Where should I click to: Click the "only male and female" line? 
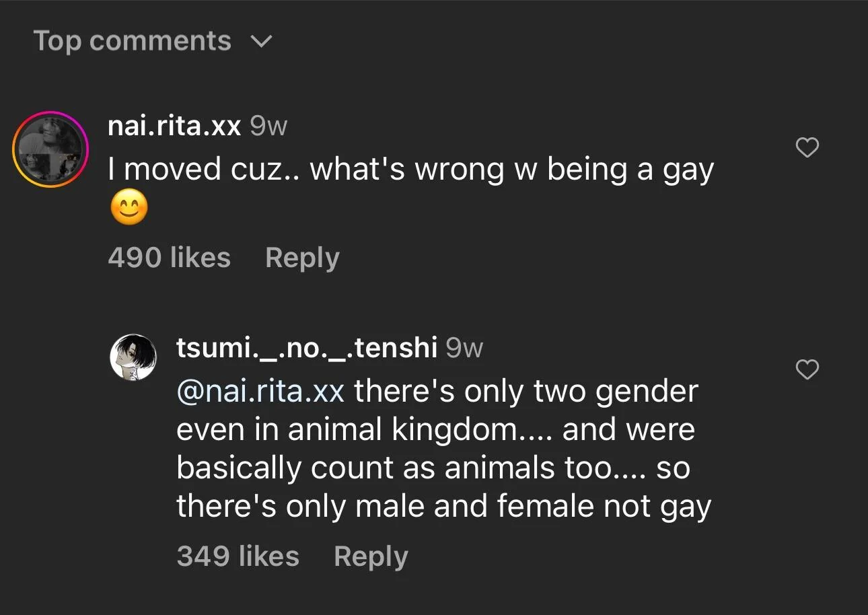[443, 507]
